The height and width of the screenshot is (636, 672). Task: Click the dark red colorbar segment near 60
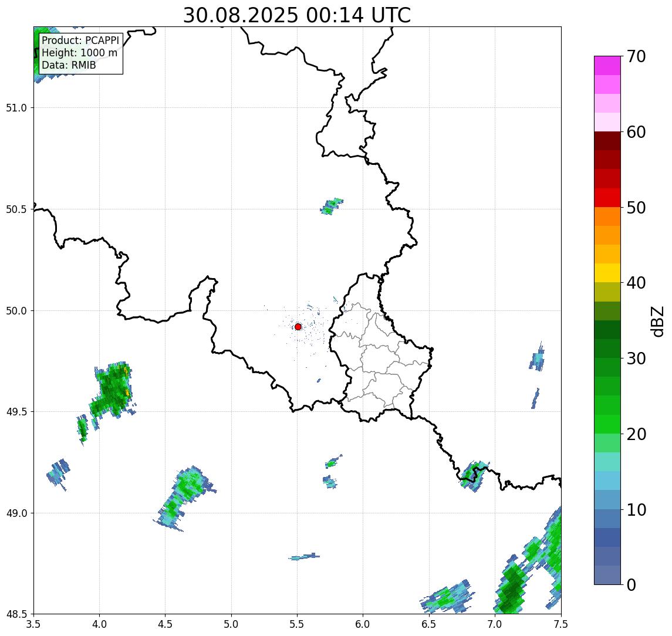(607, 141)
